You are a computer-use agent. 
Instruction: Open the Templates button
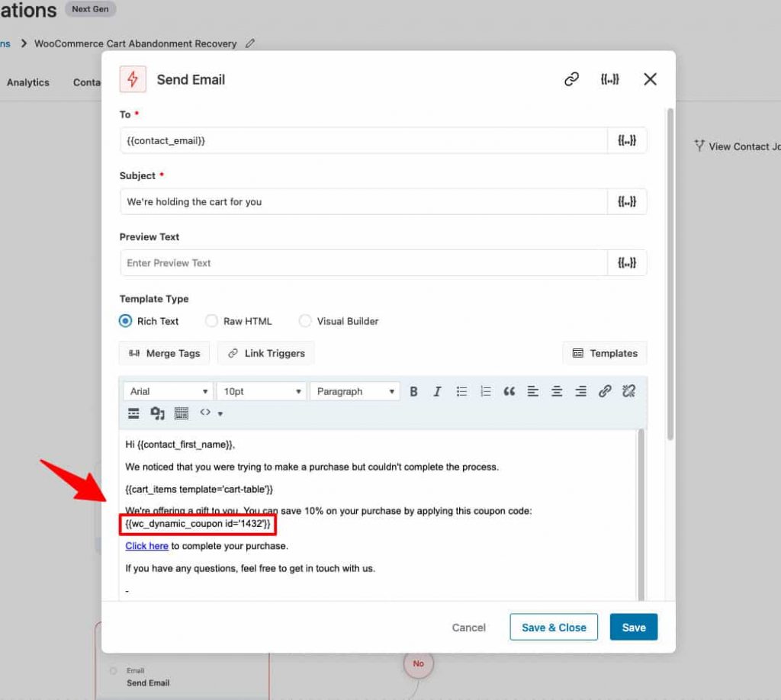pyautogui.click(x=605, y=354)
